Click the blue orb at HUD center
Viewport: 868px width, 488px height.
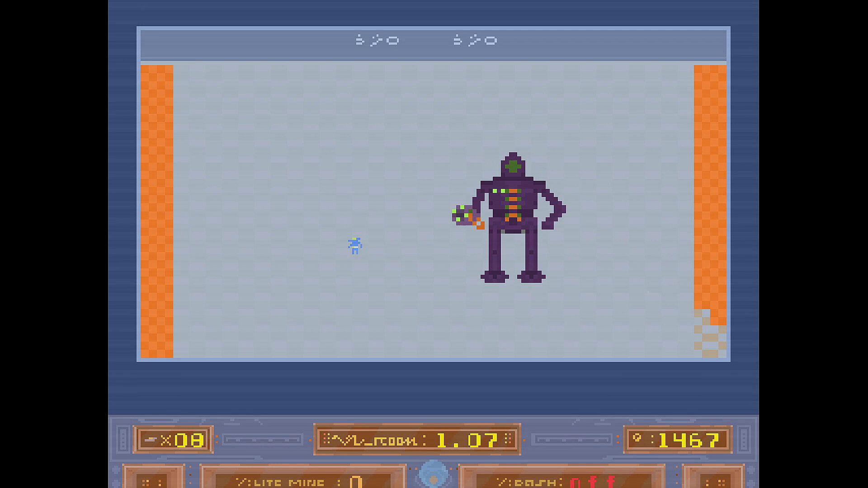click(x=434, y=474)
